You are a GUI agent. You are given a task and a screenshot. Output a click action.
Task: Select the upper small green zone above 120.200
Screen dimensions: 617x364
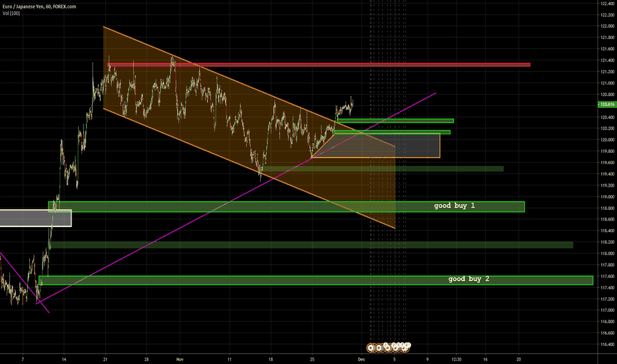(x=395, y=120)
